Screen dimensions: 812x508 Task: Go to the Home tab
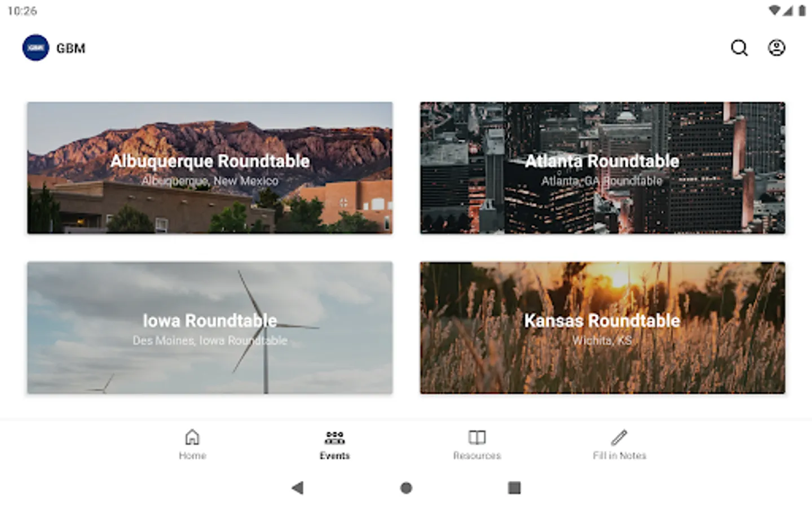(192, 445)
